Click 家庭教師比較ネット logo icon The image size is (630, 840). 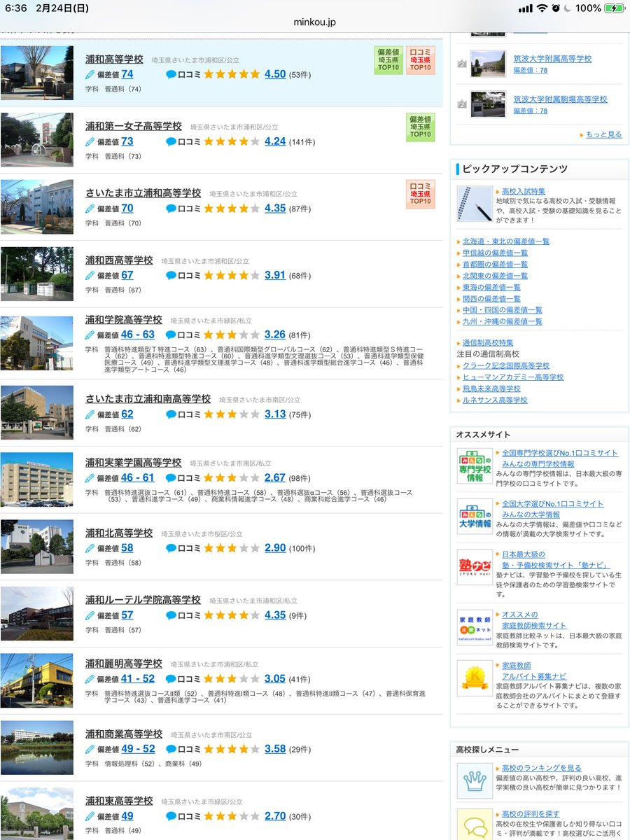475,627
